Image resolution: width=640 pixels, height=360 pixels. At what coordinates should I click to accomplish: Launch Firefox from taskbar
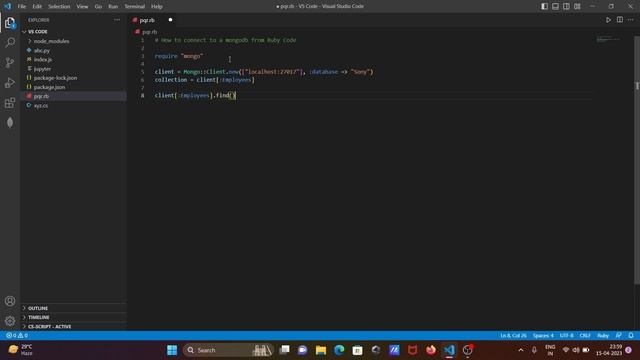click(x=431, y=350)
